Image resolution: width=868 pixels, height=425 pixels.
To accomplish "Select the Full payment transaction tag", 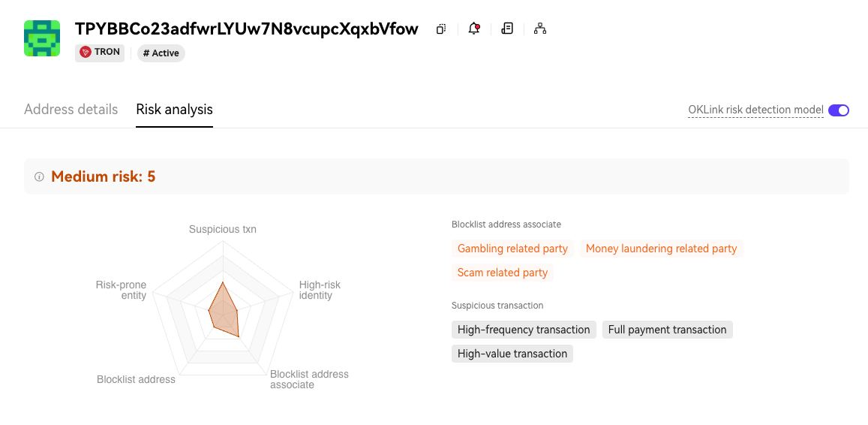I will (x=667, y=330).
